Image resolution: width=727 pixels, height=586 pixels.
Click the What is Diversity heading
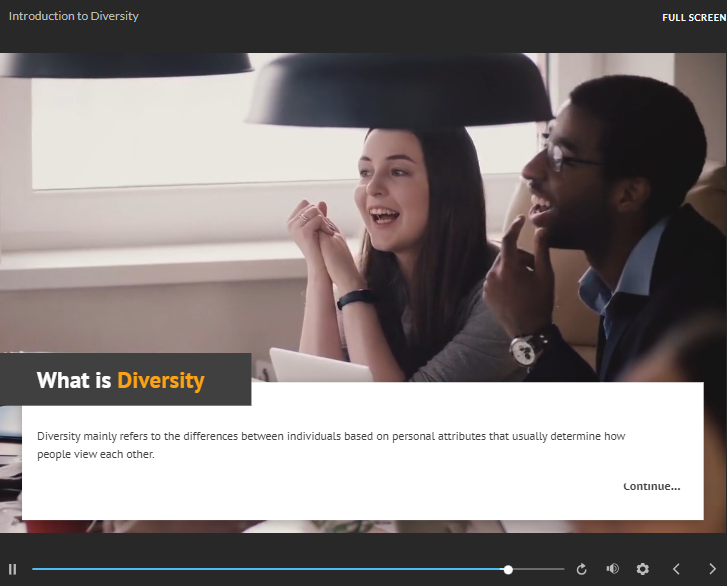[120, 380]
